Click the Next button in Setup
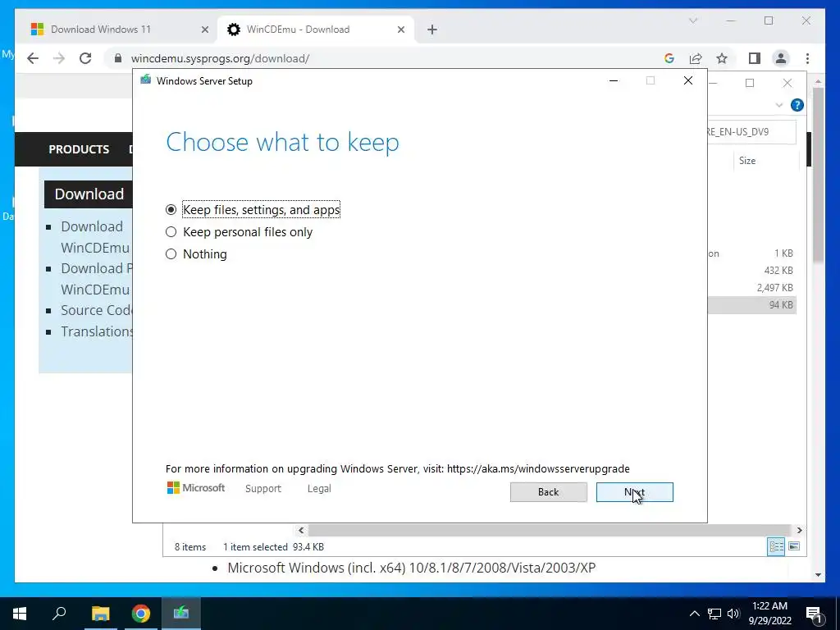 [x=634, y=492]
